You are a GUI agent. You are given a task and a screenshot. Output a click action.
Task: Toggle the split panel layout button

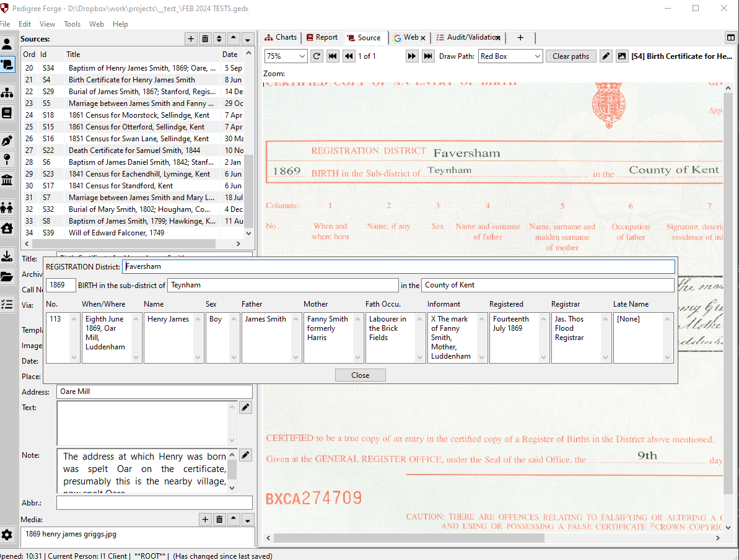731,38
